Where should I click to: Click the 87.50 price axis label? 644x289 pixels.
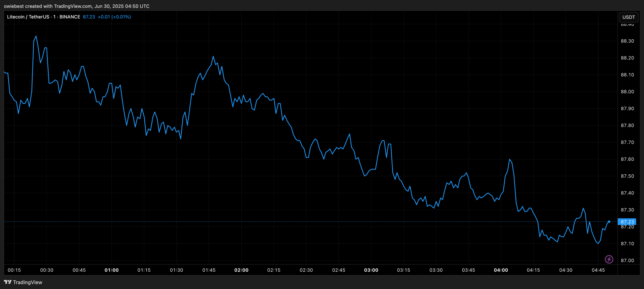click(627, 176)
